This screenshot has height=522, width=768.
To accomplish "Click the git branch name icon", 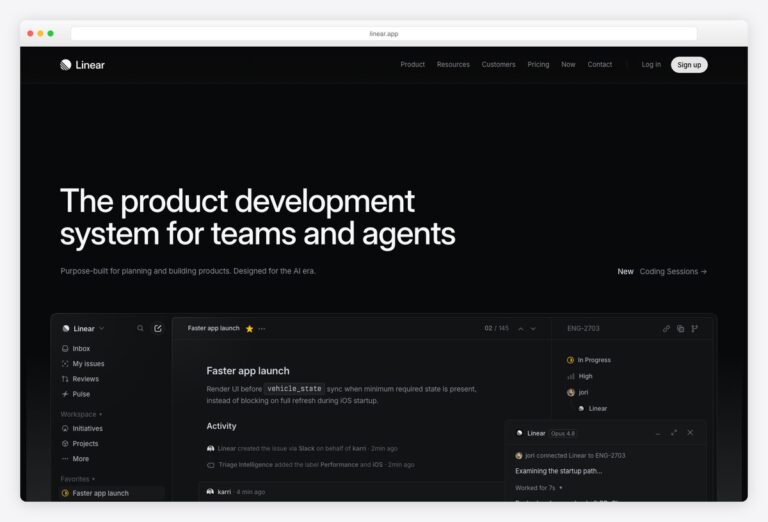I will (695, 329).
